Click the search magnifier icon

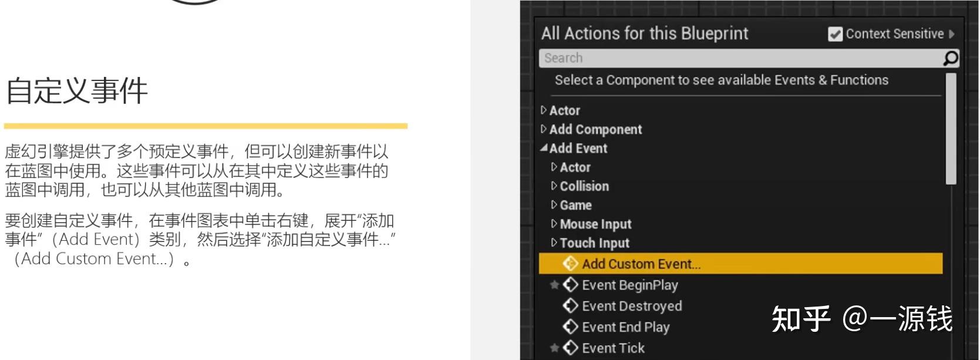(x=949, y=58)
